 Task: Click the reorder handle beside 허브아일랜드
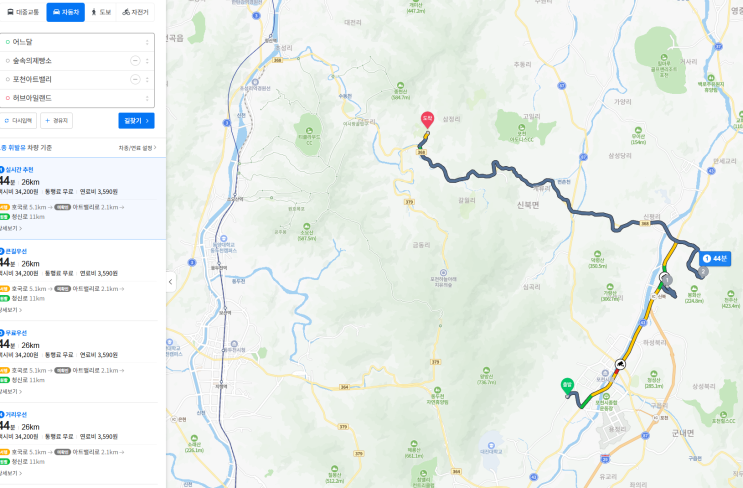(x=147, y=99)
